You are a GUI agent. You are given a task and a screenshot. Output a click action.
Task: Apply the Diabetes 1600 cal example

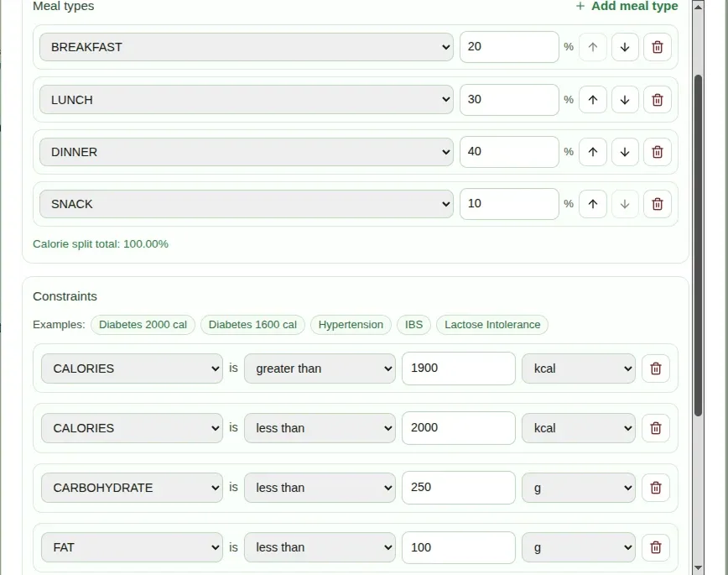click(252, 325)
